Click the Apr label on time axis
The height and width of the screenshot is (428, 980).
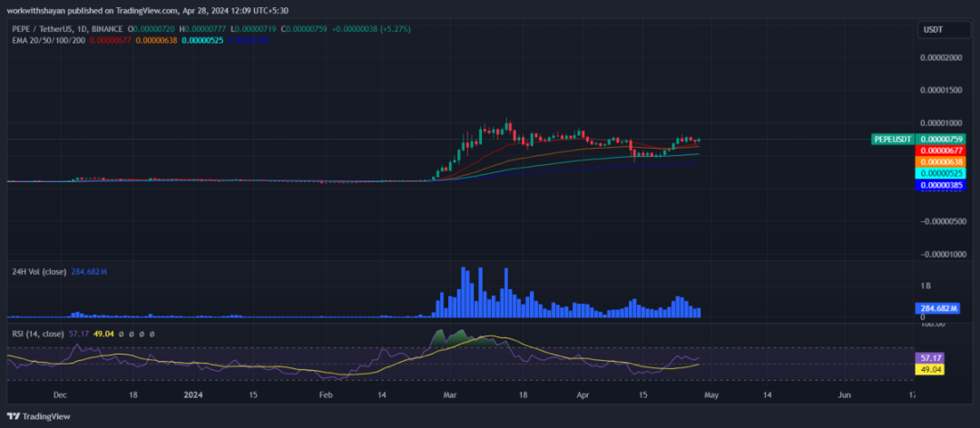[x=584, y=395]
